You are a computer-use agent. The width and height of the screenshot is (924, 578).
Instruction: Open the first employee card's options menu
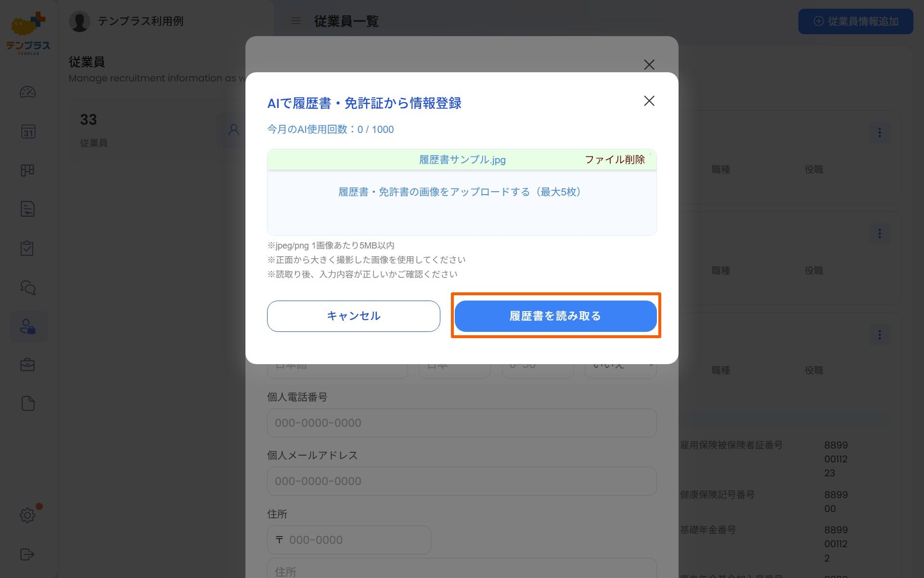[x=880, y=132]
